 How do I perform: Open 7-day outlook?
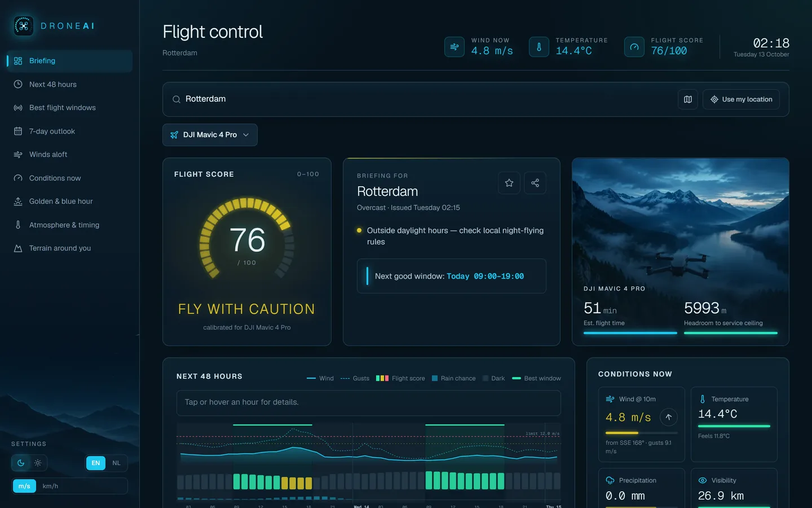point(69,132)
